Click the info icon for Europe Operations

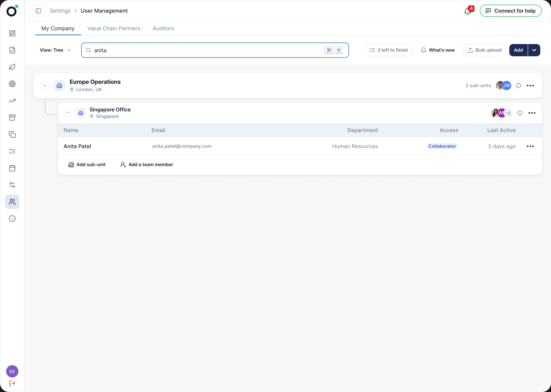coord(518,85)
